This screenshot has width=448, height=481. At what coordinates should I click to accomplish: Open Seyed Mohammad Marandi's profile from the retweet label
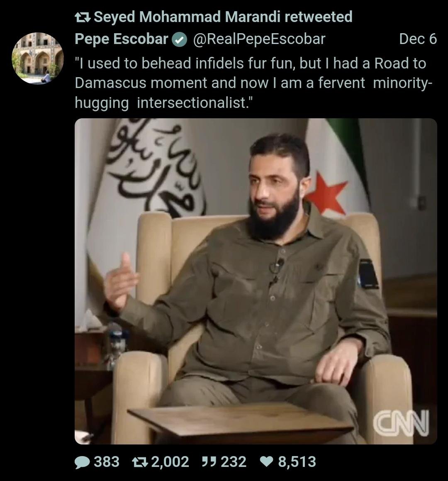pos(187,17)
